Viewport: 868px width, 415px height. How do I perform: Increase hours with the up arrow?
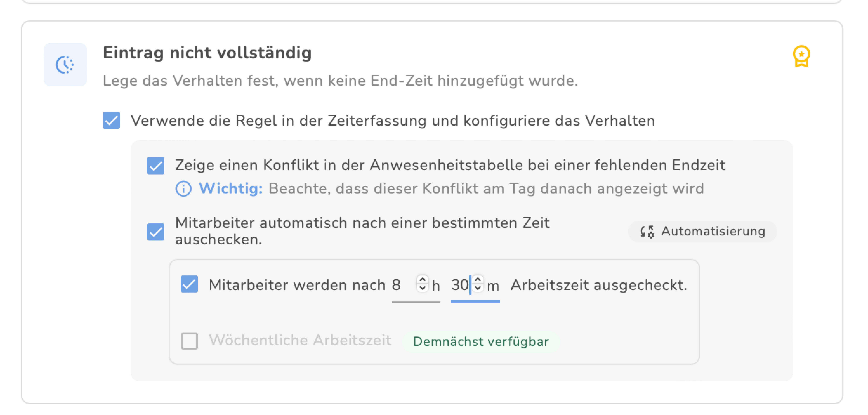click(x=422, y=279)
